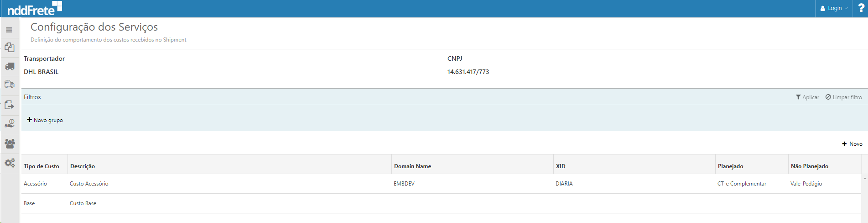
Task: Click the nddFrete logo
Action: [x=35, y=8]
